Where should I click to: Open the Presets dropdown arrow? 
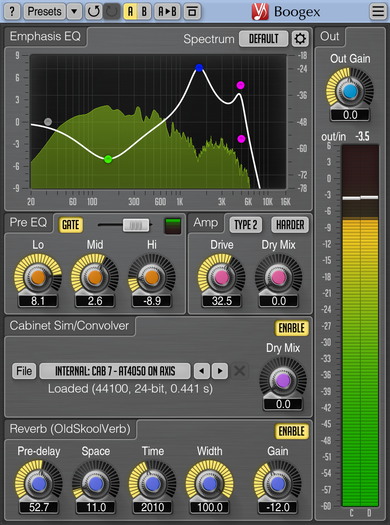point(74,11)
